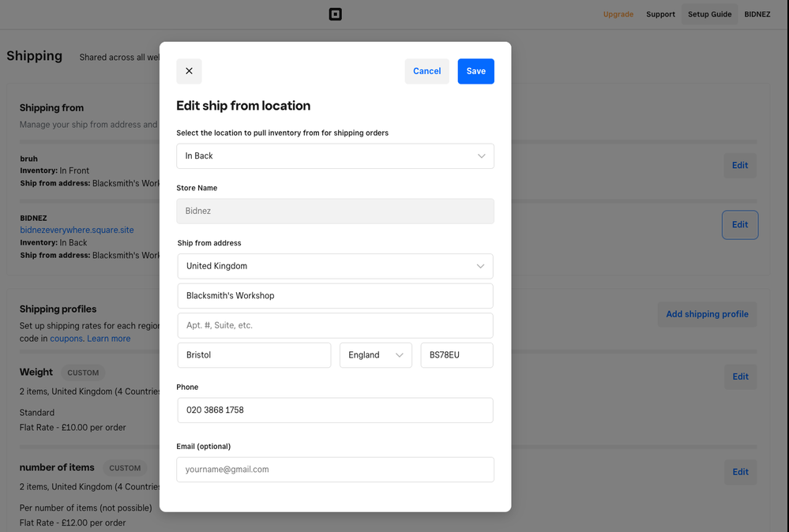Open the country dropdown showing United Kingdom

[335, 266]
